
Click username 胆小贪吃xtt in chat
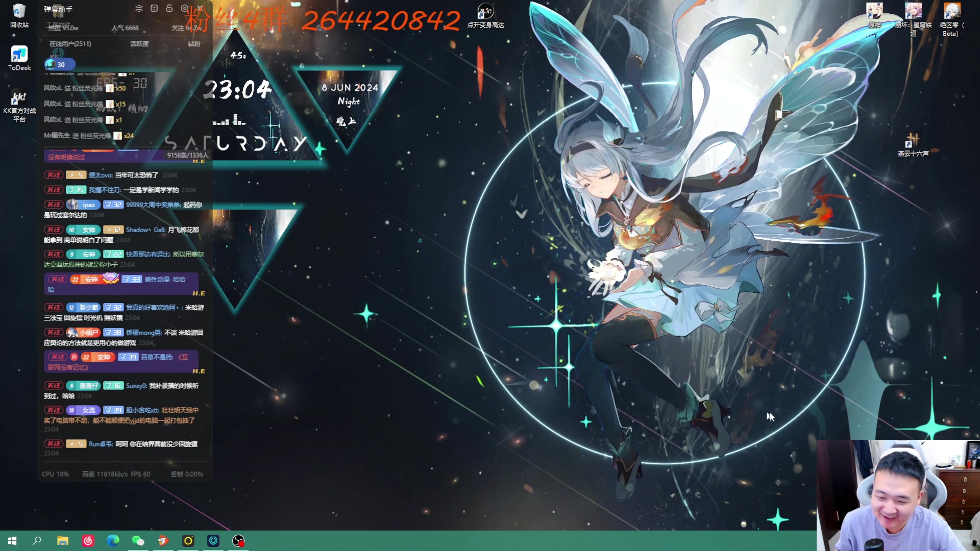142,410
